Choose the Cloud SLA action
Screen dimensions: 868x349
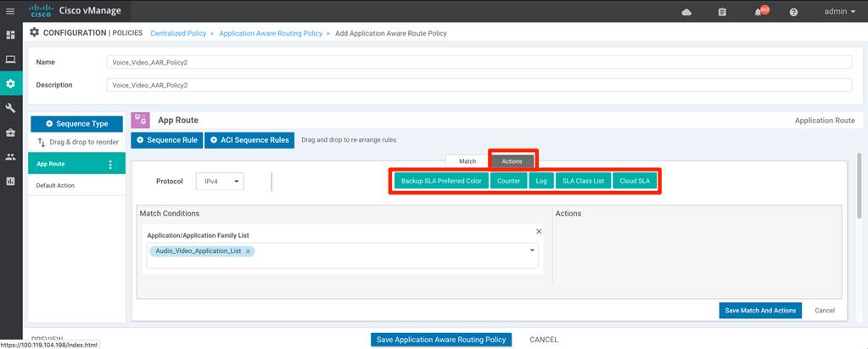tap(635, 181)
